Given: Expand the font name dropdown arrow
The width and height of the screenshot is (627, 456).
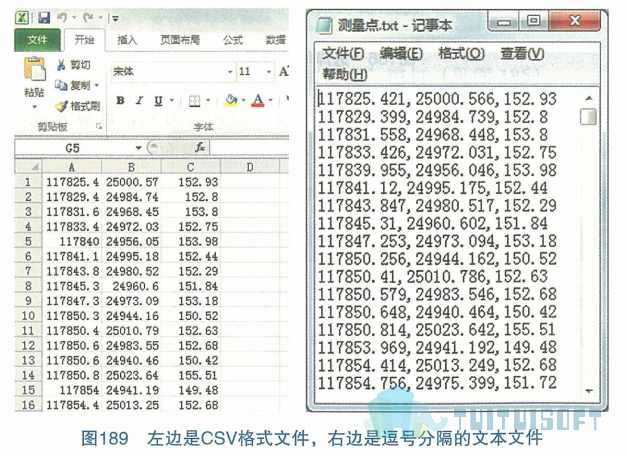Looking at the screenshot, I should click(230, 72).
